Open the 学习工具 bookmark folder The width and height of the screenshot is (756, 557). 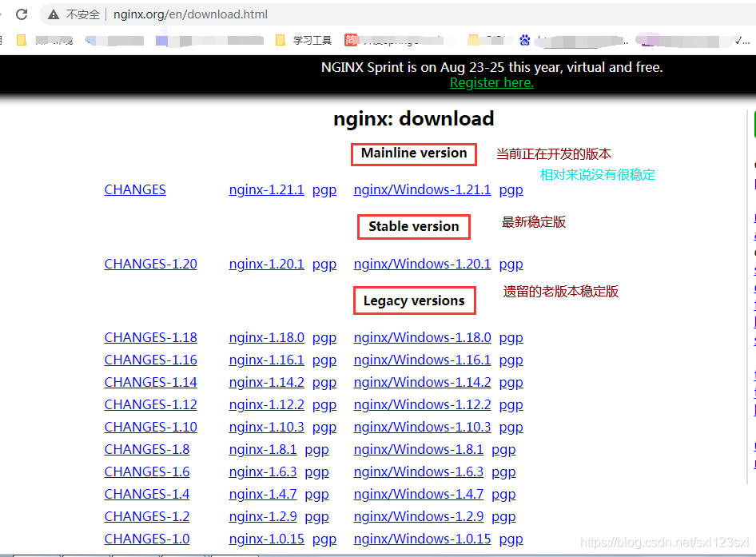click(304, 41)
